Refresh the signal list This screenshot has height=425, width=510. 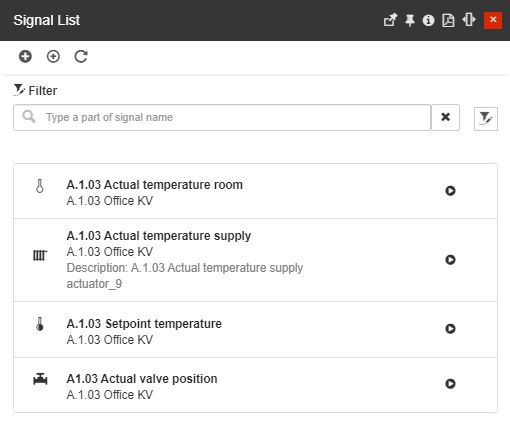(81, 56)
